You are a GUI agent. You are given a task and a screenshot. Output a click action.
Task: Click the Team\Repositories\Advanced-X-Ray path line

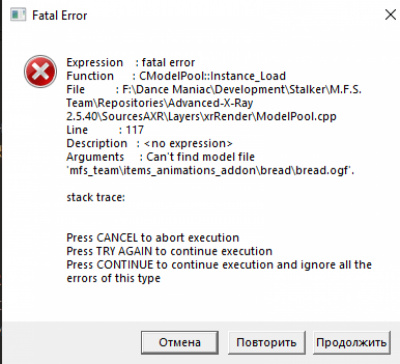coord(160,103)
